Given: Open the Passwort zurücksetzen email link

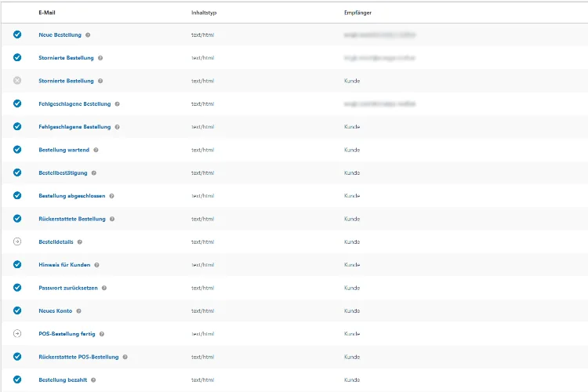Looking at the screenshot, I should tap(68, 288).
